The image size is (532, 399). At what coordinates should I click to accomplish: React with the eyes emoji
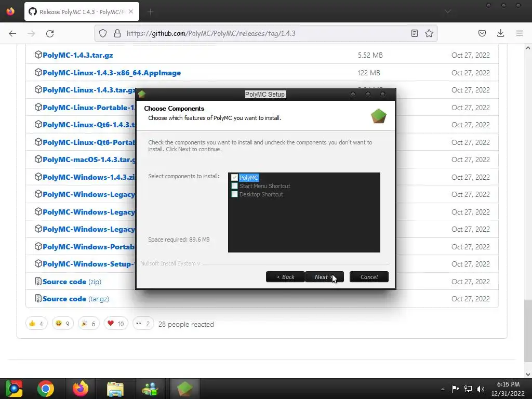pos(143,324)
